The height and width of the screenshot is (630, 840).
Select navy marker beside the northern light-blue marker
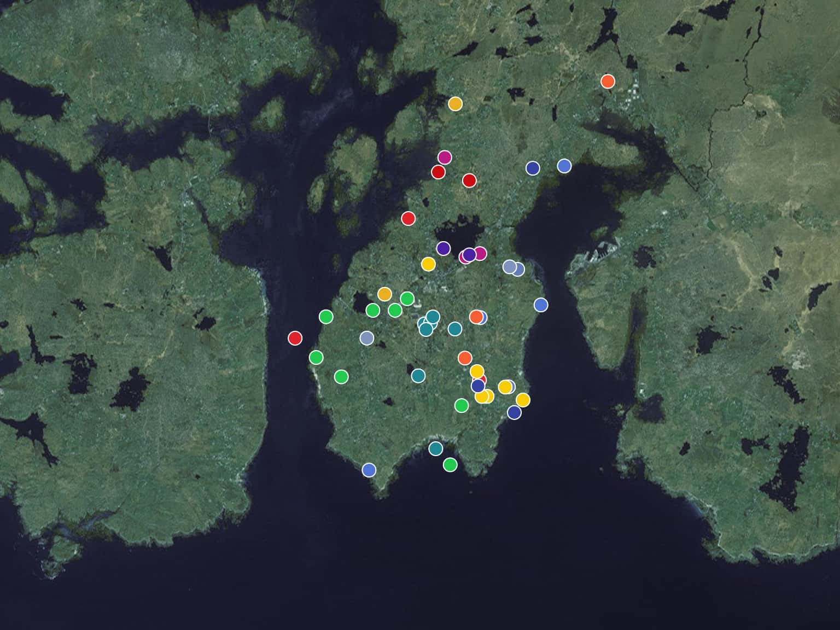click(x=533, y=168)
